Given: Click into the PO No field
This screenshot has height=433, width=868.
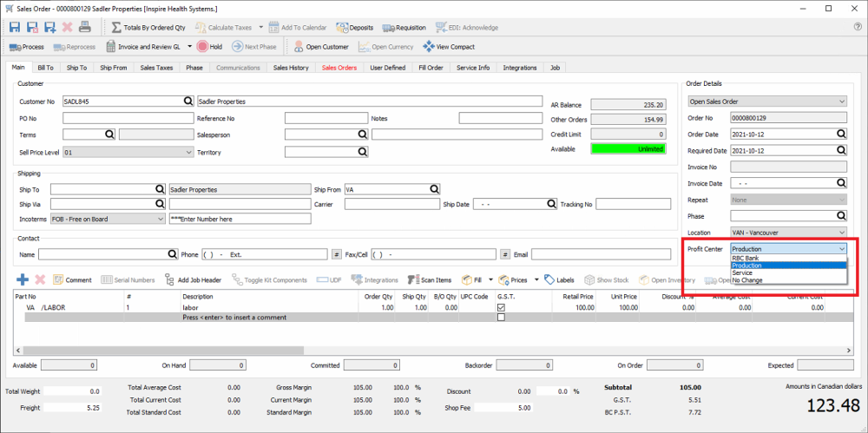Looking at the screenshot, I should coord(128,118).
